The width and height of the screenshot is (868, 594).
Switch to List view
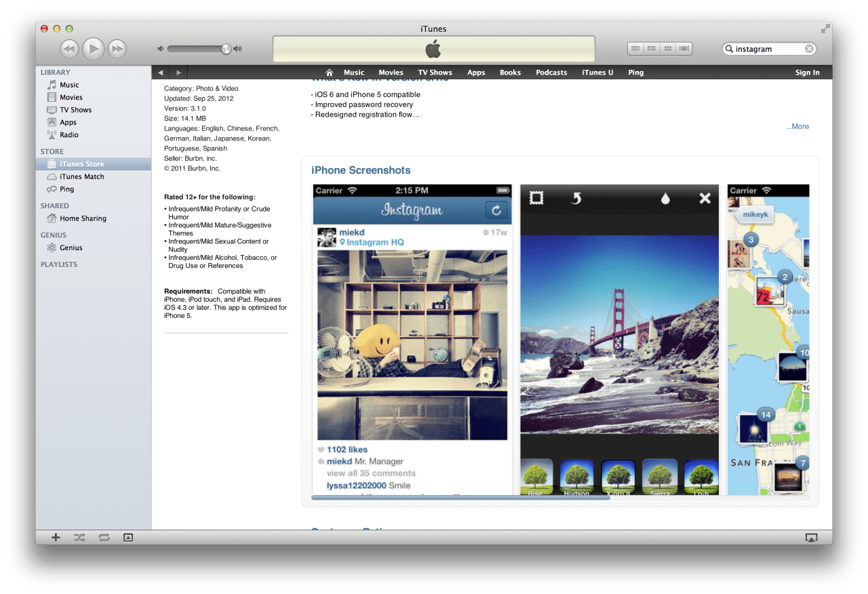[635, 48]
